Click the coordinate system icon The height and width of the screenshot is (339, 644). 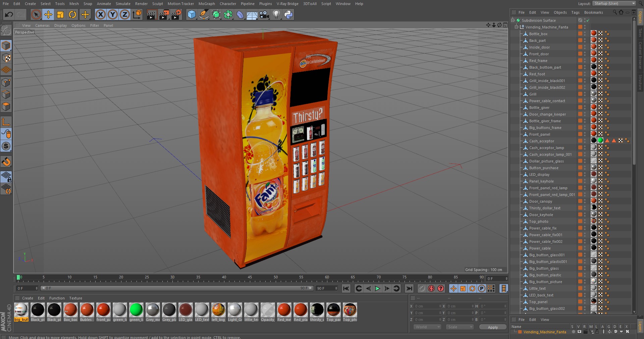(x=137, y=14)
